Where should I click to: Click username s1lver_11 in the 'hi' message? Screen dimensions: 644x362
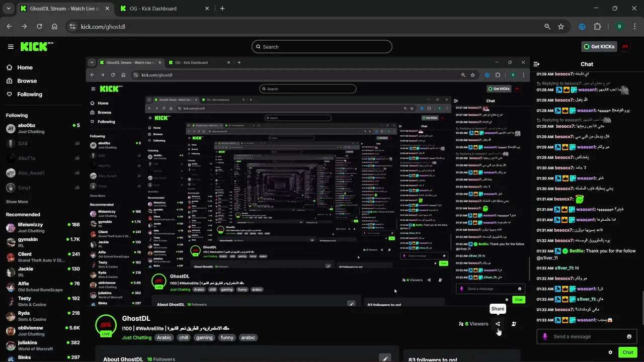(x=564, y=268)
